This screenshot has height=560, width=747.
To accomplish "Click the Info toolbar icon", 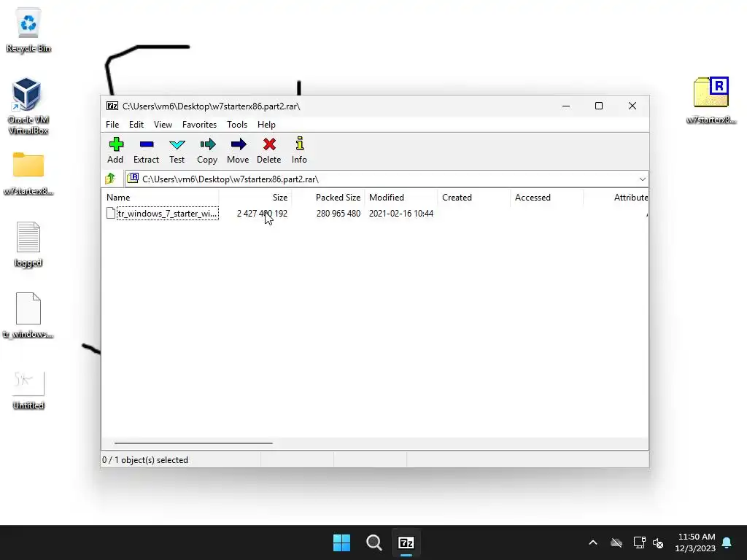I will pyautogui.click(x=300, y=144).
